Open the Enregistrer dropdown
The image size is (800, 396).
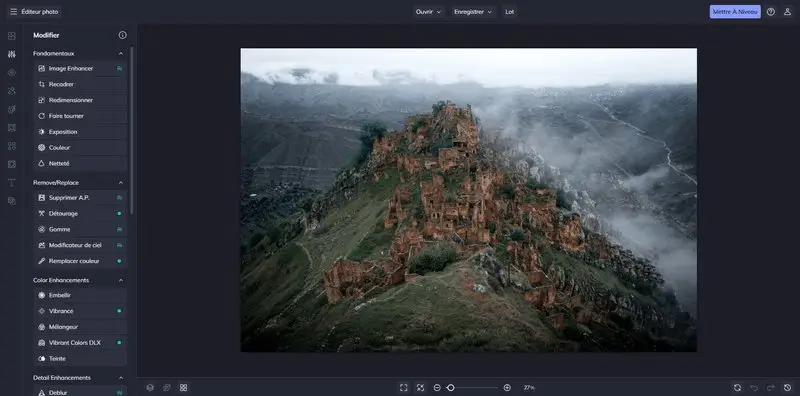pos(473,12)
